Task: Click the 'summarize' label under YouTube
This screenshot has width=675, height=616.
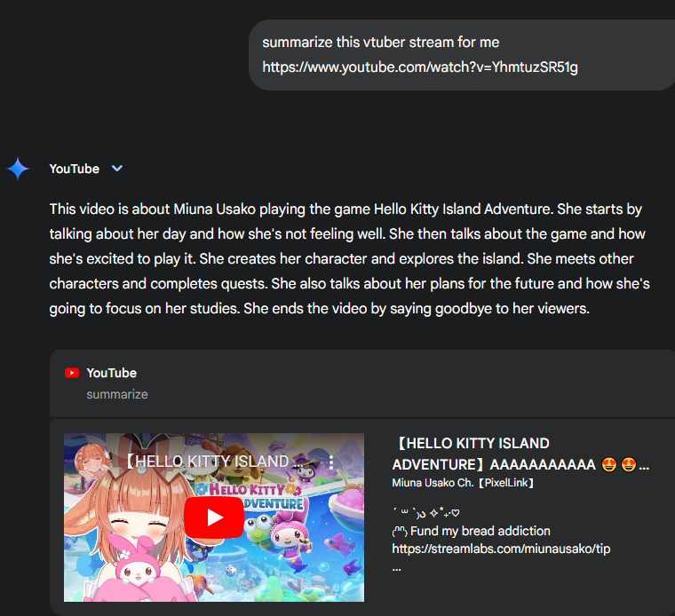Action: (x=117, y=394)
